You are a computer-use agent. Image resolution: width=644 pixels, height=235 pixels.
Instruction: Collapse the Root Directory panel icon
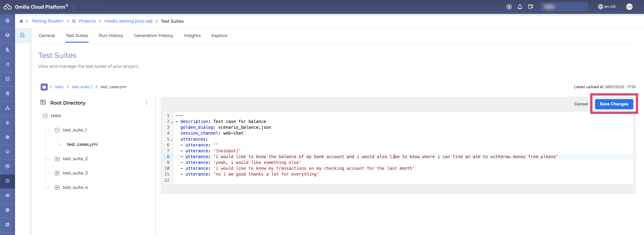coord(43,102)
